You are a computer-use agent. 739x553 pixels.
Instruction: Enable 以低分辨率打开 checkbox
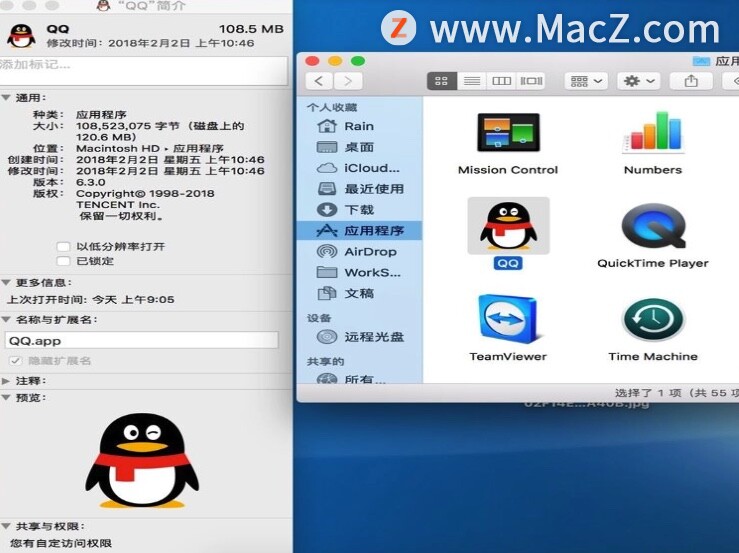[x=63, y=247]
